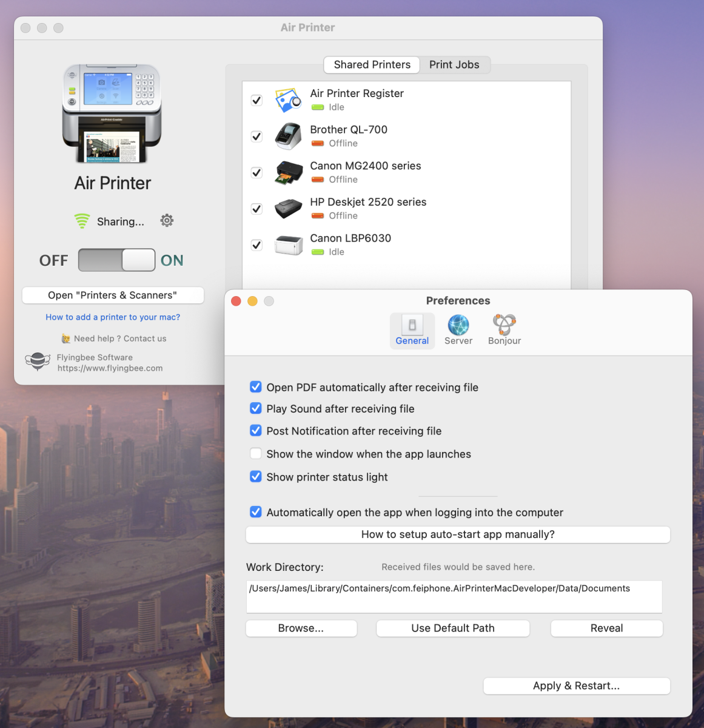
Task: Uncheck sharing for Canon LBP6030
Action: (257, 245)
